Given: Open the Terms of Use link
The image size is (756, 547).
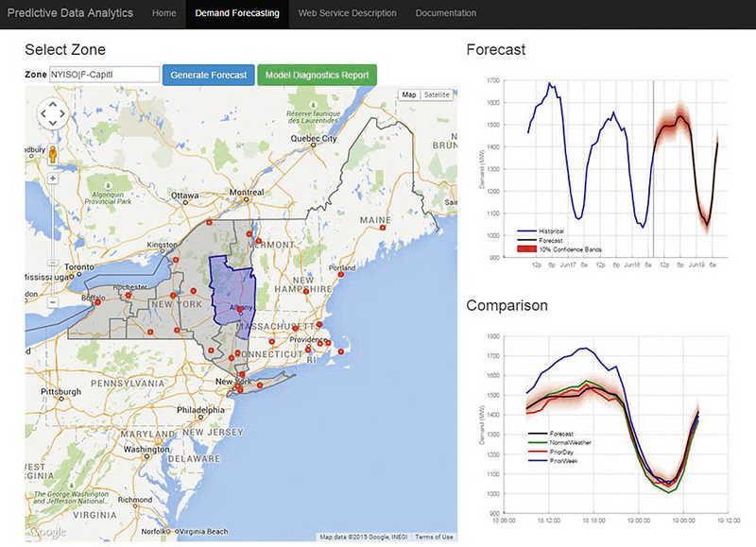Looking at the screenshot, I should [434, 537].
